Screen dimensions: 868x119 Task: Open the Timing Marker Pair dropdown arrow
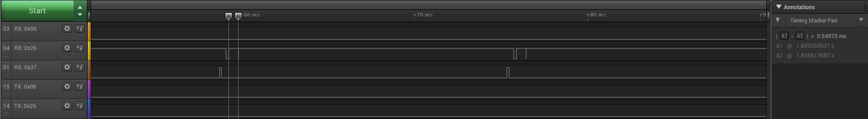(x=861, y=20)
